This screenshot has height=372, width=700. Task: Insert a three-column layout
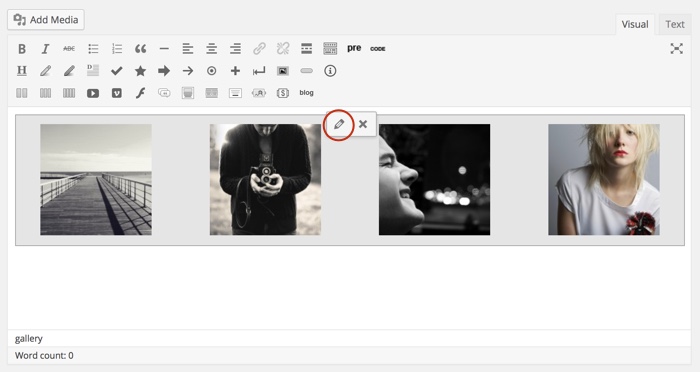point(45,93)
